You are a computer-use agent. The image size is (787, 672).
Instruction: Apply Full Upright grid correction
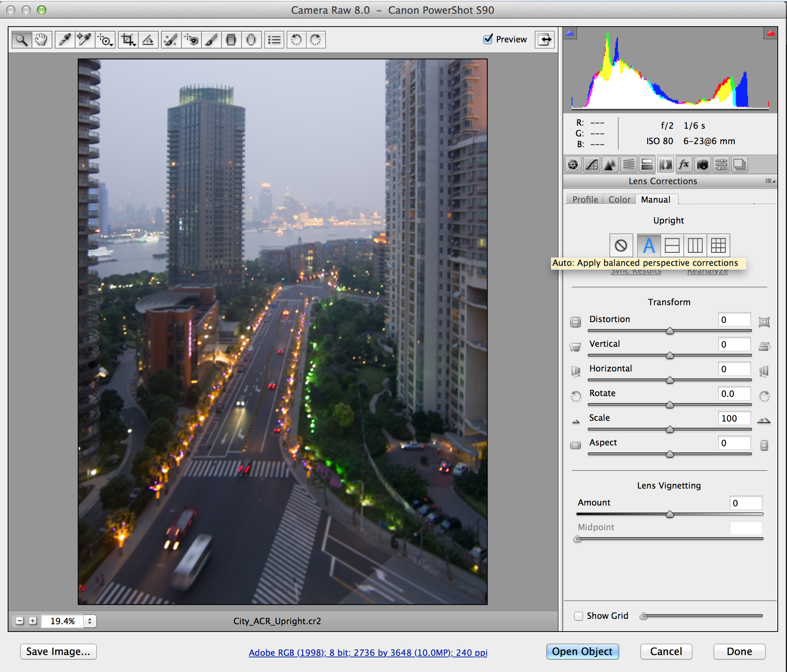(718, 245)
